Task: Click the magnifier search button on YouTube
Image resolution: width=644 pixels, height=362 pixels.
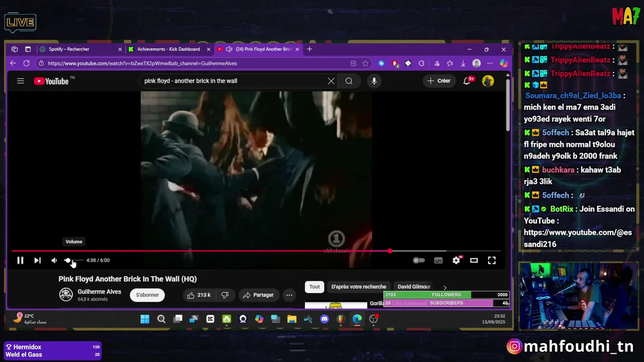Action: [x=349, y=81]
